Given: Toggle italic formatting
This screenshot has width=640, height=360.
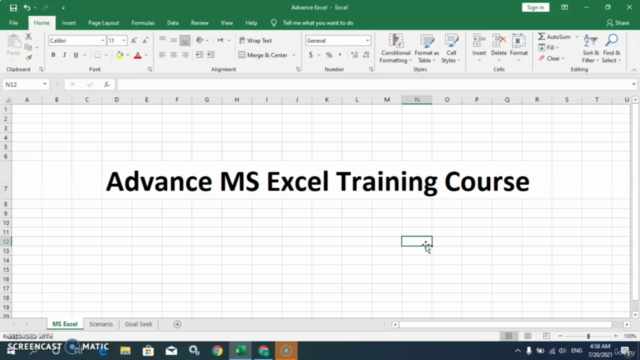Looking at the screenshot, I should [64, 55].
